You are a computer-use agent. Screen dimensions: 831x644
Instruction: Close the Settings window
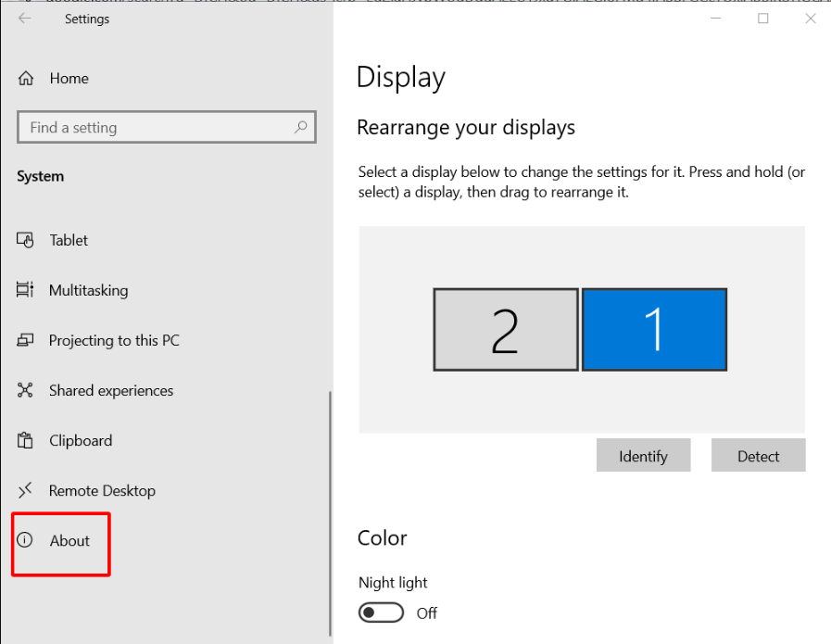(x=811, y=19)
